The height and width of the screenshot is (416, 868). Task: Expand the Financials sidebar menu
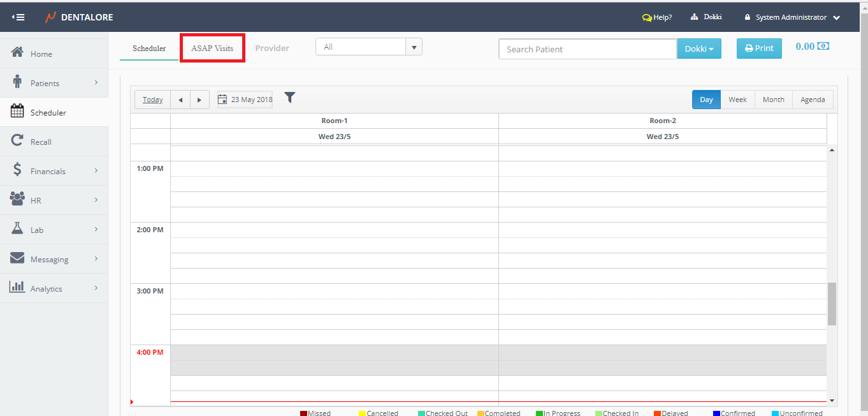[x=54, y=171]
